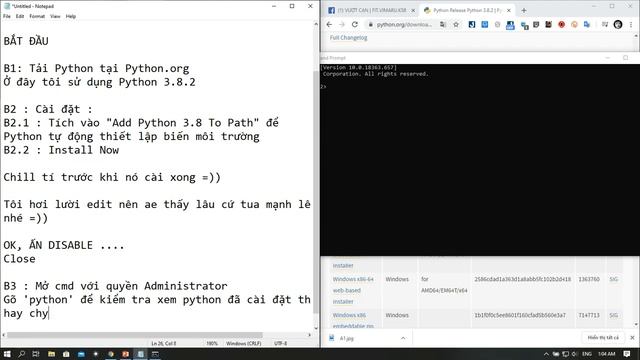This screenshot has height=360, width=640.
Task: Click the volume icon in system tray
Action: (574, 354)
